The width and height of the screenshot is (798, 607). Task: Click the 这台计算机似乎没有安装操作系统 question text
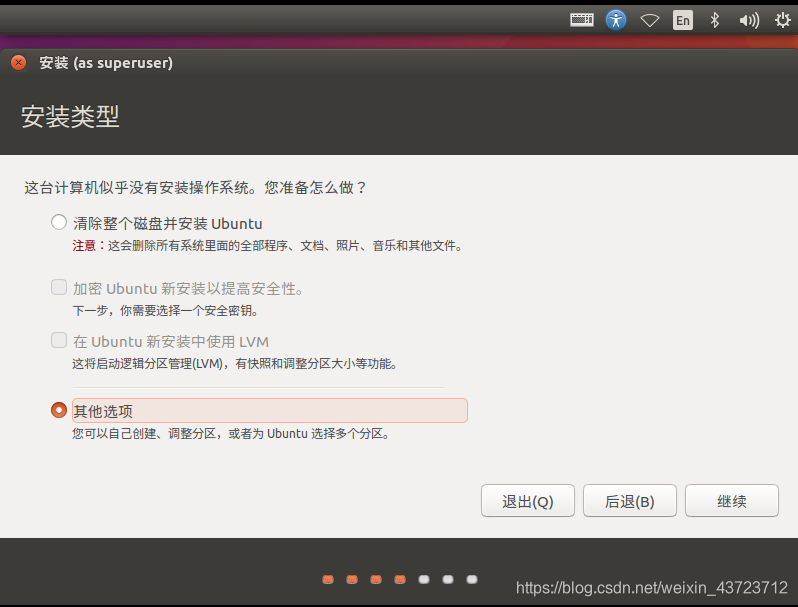point(195,187)
